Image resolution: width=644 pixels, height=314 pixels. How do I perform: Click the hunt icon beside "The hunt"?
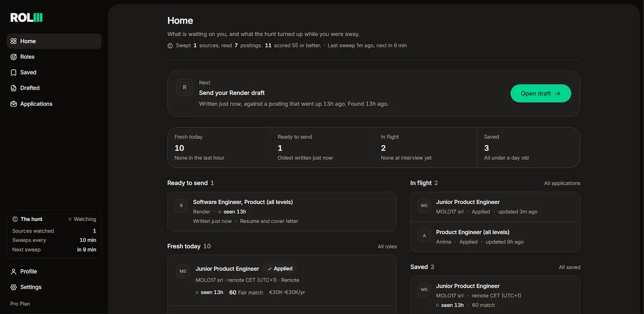click(15, 219)
